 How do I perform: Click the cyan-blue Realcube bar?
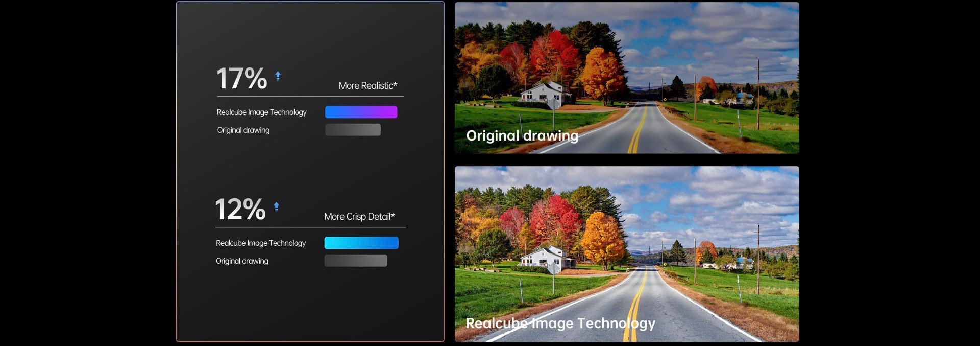coord(361,243)
